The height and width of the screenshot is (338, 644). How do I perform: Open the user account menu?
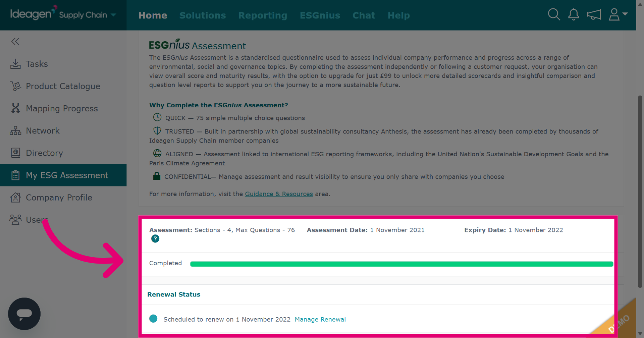tap(618, 14)
